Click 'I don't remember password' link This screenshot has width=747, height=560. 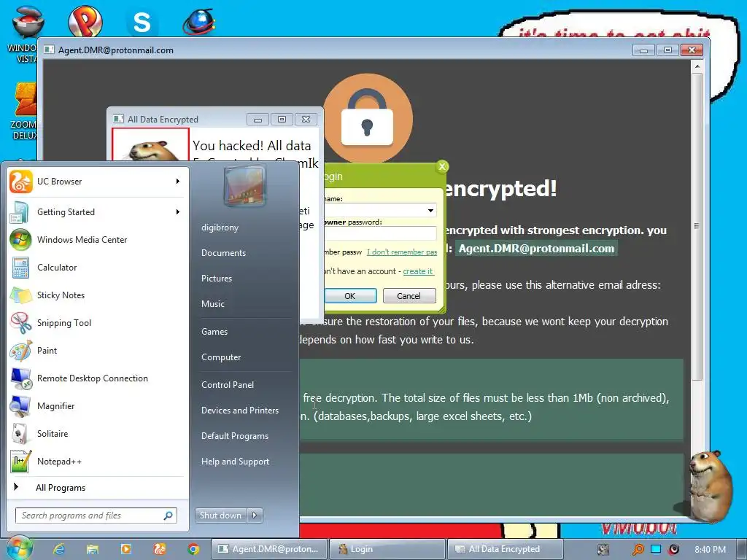[402, 252]
